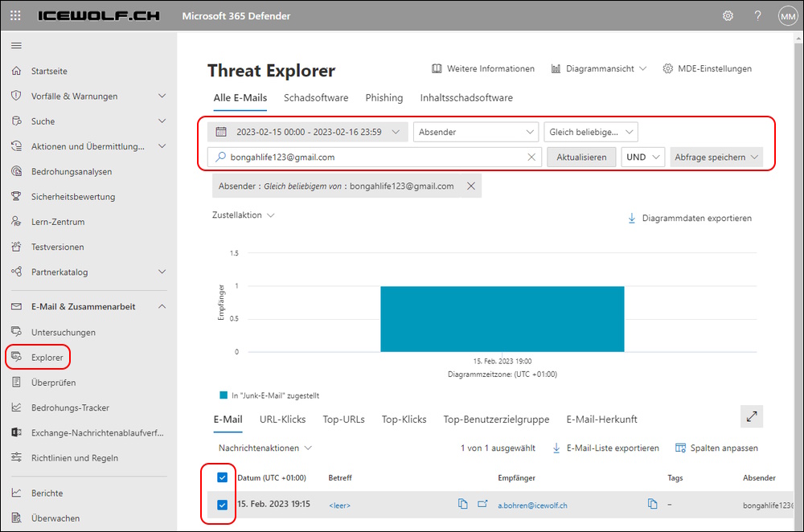Screen dimensions: 804x532
Task: Expand list with fullscreen arrow icon
Action: pos(752,417)
